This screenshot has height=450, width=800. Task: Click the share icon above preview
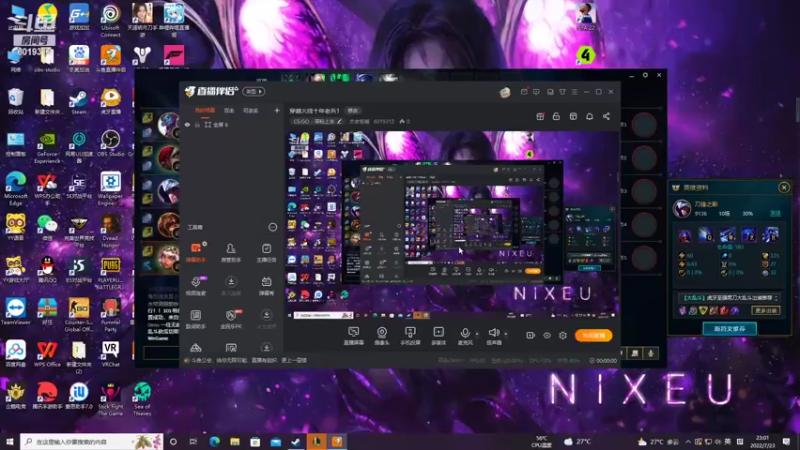pyautogui.click(x=606, y=116)
